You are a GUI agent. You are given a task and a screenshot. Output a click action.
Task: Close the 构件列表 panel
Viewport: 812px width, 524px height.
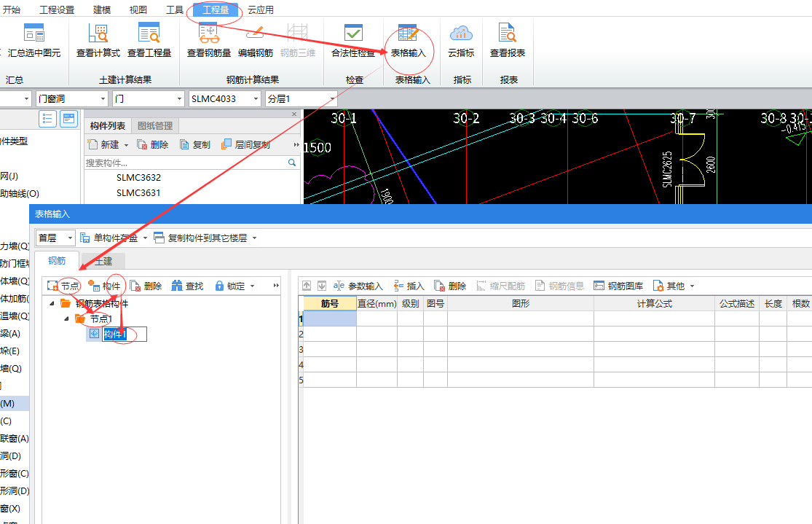[x=294, y=114]
